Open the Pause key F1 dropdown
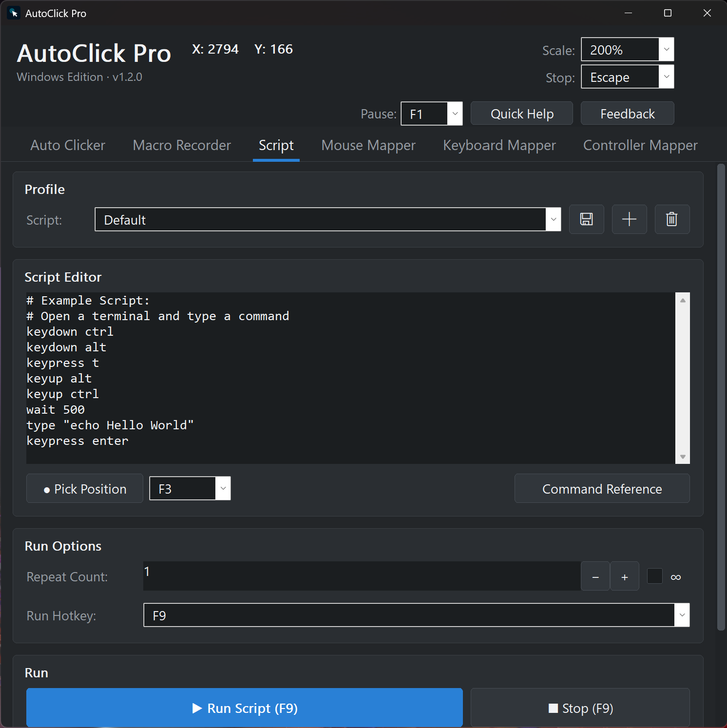Viewport: 727px width, 728px height. (432, 114)
